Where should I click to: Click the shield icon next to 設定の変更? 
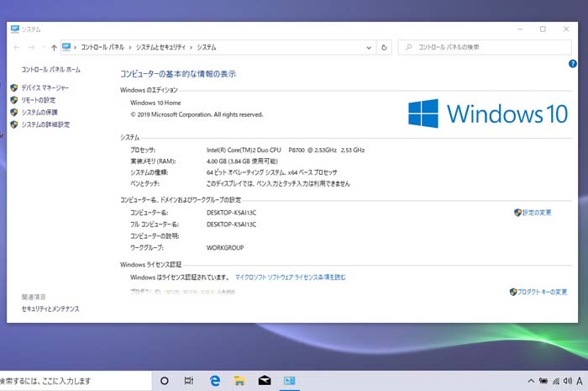[518, 213]
